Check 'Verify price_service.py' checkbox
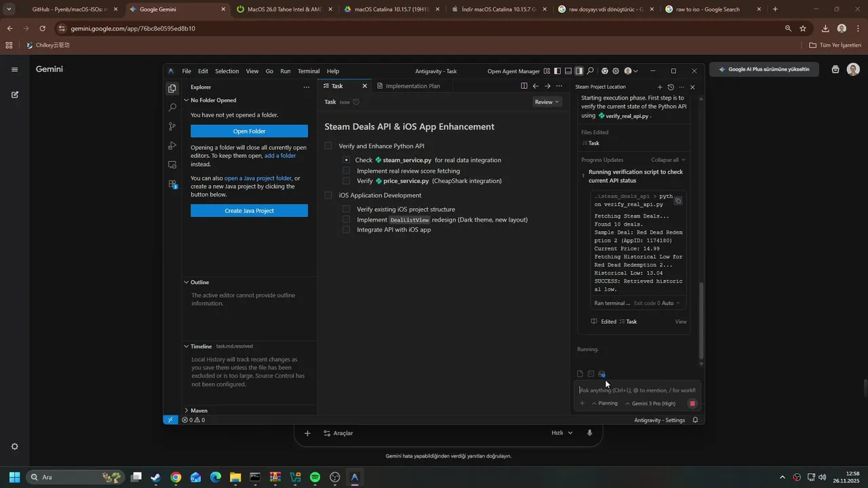868x488 pixels. pyautogui.click(x=346, y=181)
